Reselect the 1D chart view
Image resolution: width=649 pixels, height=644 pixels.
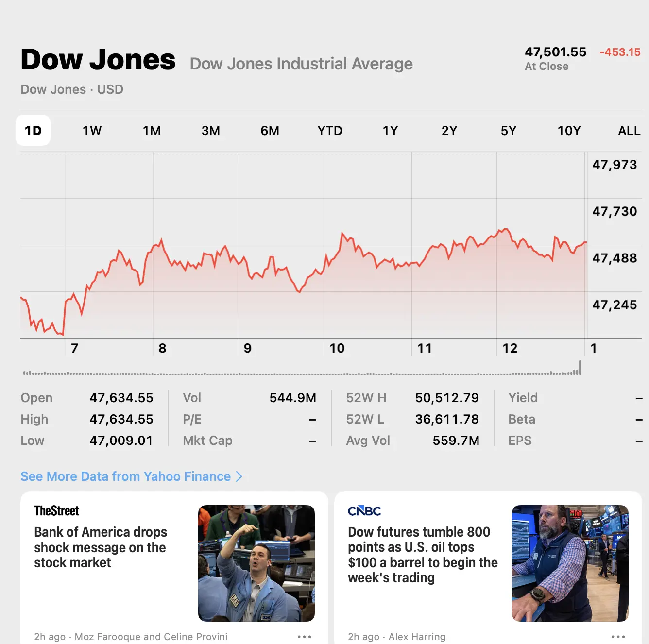[33, 130]
